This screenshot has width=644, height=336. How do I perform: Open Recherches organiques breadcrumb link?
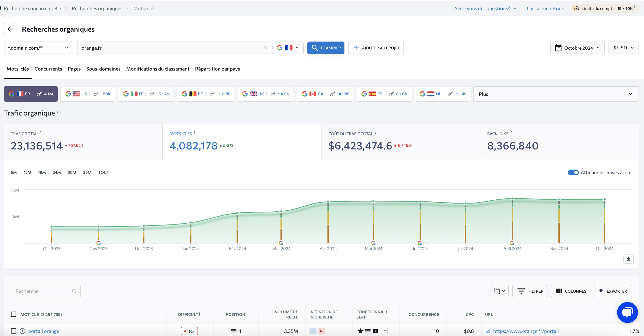(97, 8)
